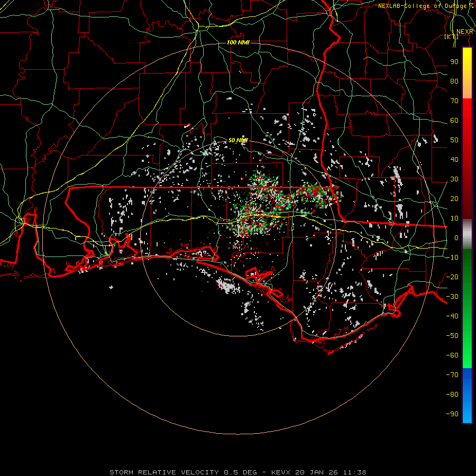The width and height of the screenshot is (476, 476).
Task: Click the 50 value on velocity scale
Action: 454,140
